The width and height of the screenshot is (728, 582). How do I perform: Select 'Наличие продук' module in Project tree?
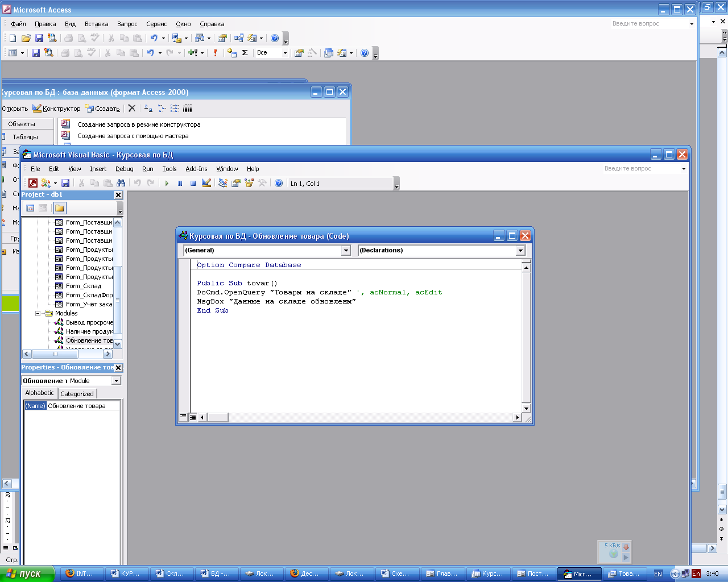89,331
